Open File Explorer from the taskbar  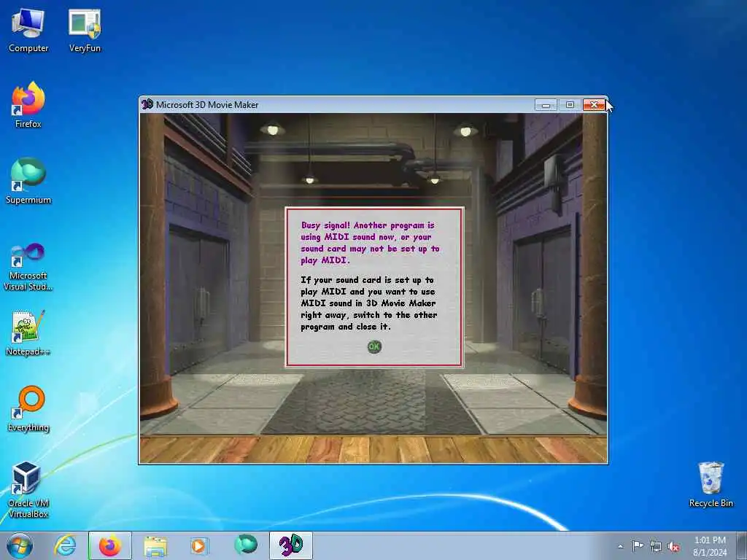(155, 545)
